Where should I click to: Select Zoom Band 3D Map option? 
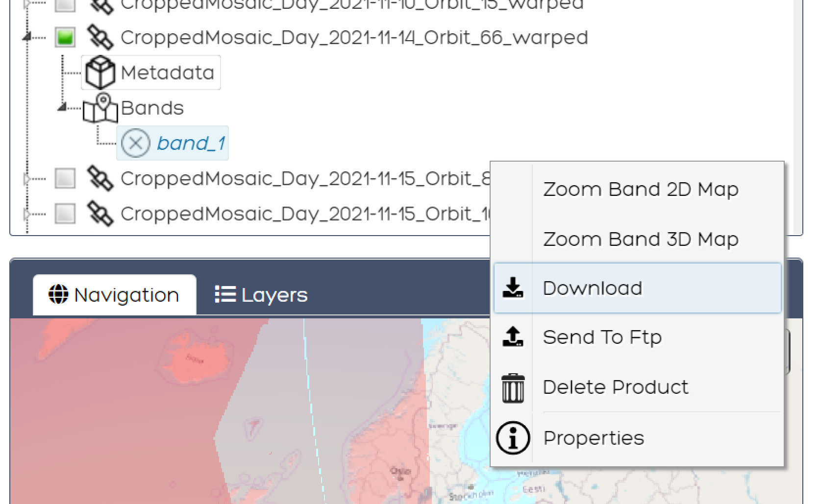[x=641, y=239]
